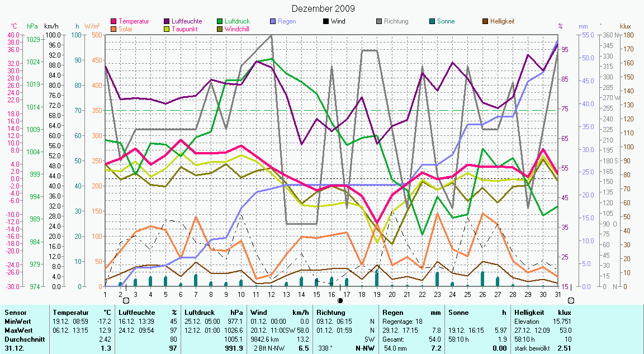Image resolution: width=644 pixels, height=354 pixels.
Task: Select the MinWert row label in the table
Action: pyautogui.click(x=17, y=322)
